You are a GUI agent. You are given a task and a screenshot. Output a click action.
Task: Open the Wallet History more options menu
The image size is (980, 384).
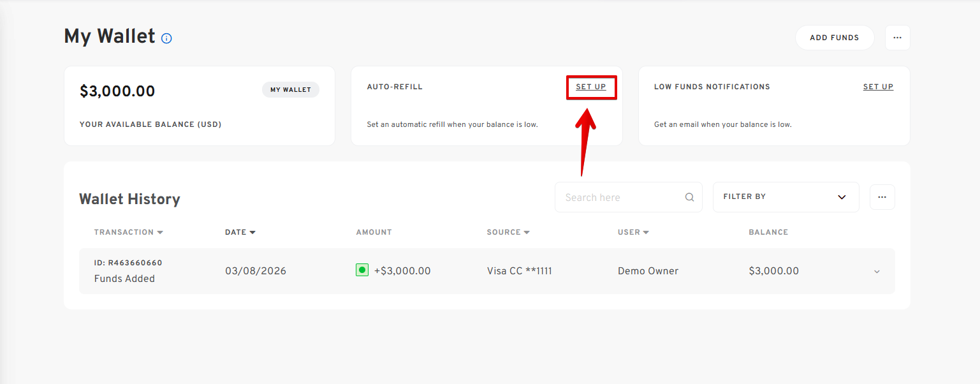click(x=882, y=197)
